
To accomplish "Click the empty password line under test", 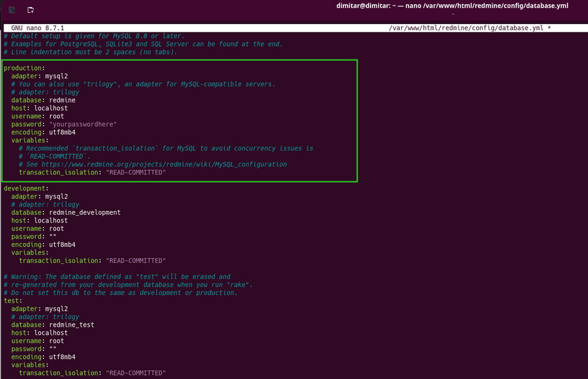I will pos(34,349).
